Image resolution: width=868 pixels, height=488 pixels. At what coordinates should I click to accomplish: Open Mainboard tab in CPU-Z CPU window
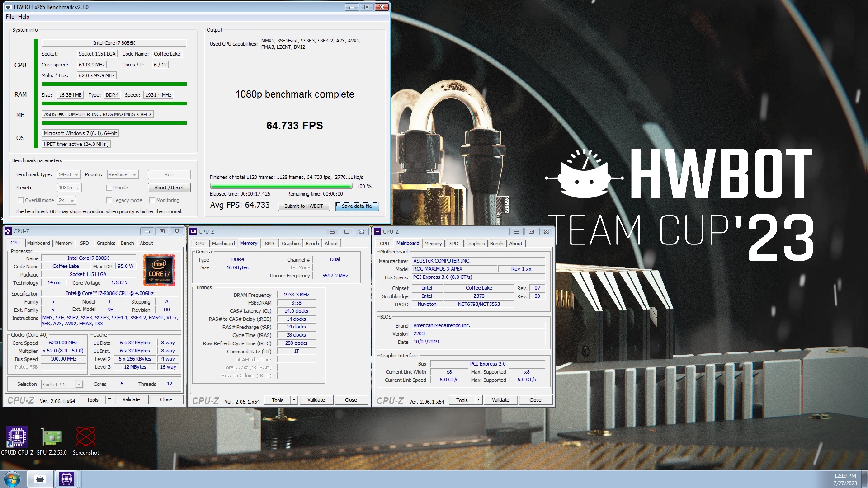point(38,243)
